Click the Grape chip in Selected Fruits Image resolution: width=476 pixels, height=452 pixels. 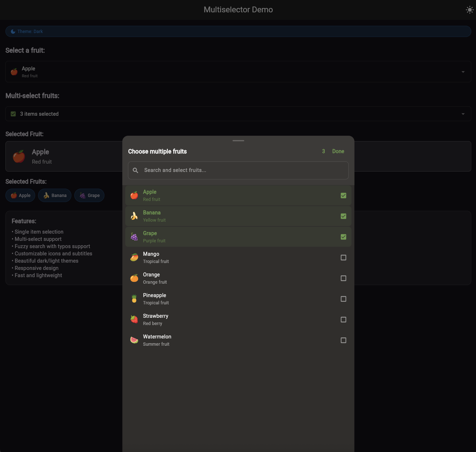[x=89, y=196]
